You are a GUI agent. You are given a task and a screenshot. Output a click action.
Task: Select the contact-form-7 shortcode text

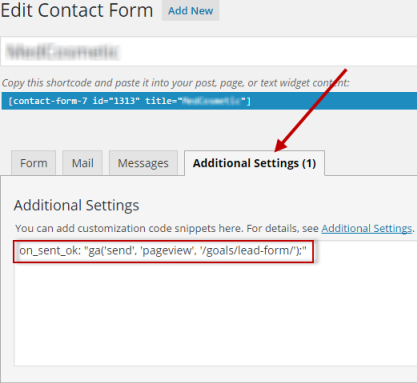coord(129,101)
